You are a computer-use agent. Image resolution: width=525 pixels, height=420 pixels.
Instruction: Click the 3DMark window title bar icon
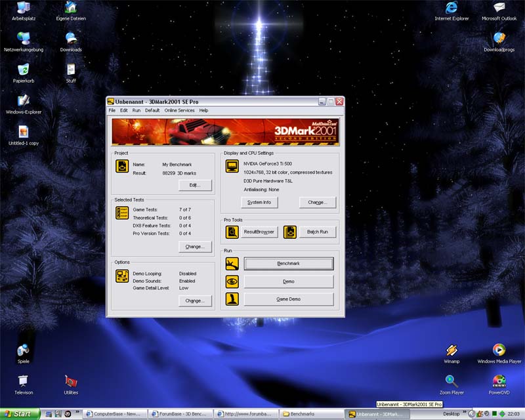coord(111,102)
